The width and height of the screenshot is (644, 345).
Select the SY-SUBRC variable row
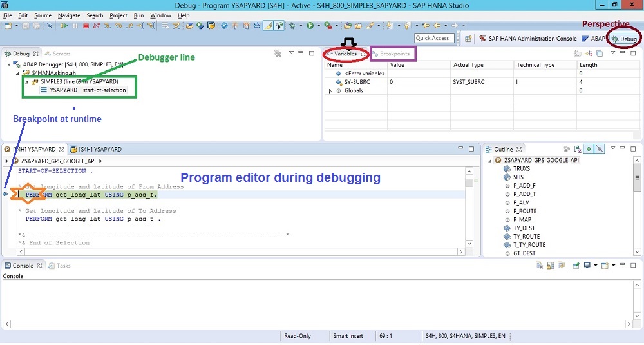pos(482,82)
